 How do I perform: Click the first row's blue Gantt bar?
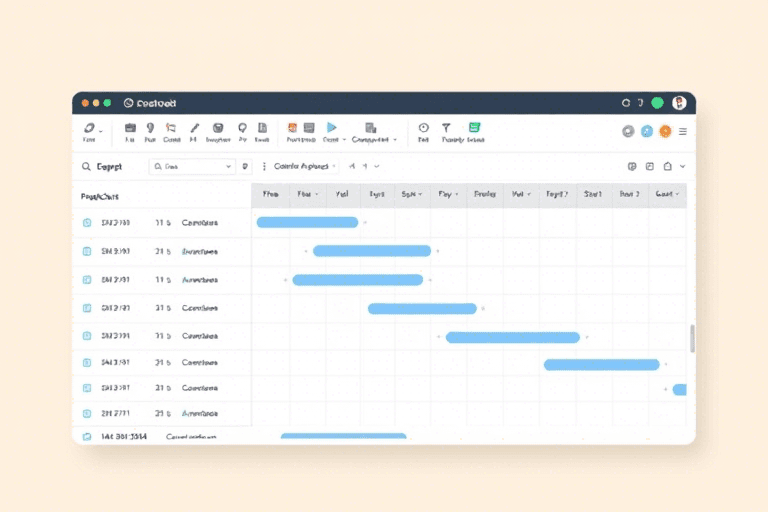[307, 222]
